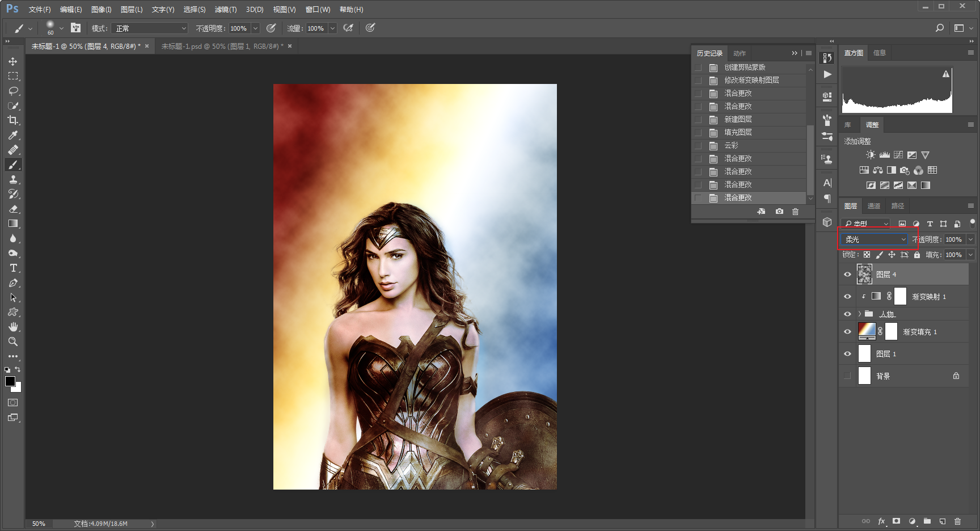Hide 人物 group visibility
This screenshot has width=980, height=531.
click(x=847, y=314)
